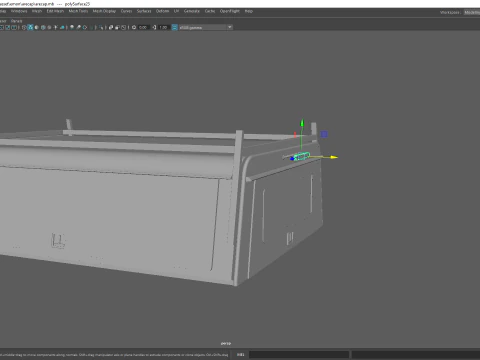Toggle the Motion Blur icon
The width and height of the screenshot is (480, 360).
(x=78, y=27)
